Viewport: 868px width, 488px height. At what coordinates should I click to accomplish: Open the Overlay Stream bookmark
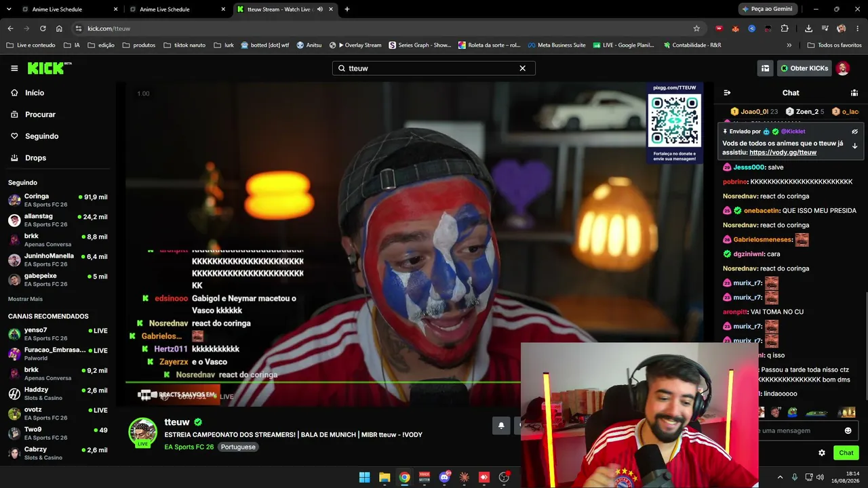pos(355,45)
